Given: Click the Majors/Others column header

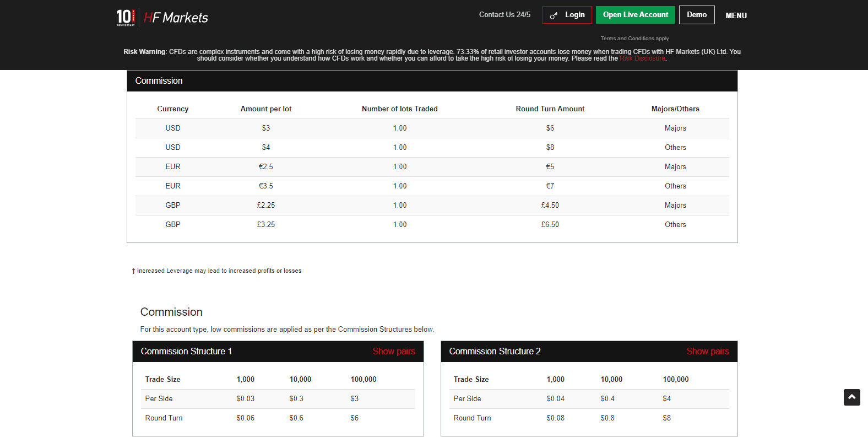Looking at the screenshot, I should point(675,109).
